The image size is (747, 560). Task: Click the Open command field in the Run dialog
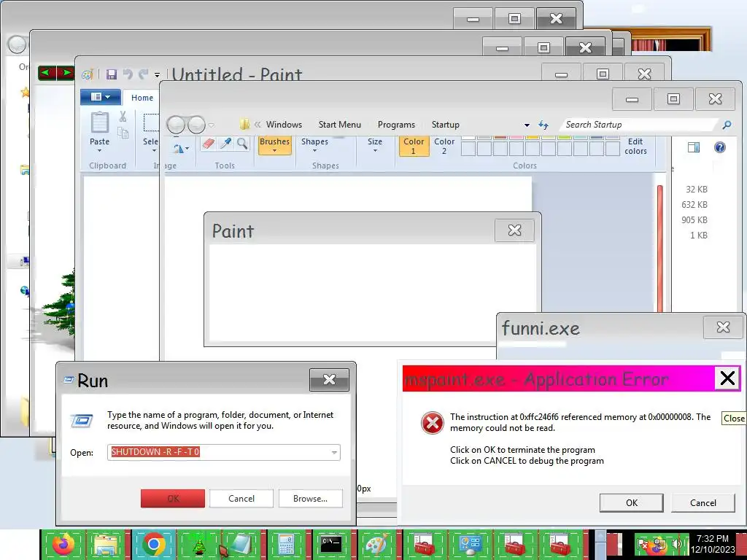click(x=224, y=452)
